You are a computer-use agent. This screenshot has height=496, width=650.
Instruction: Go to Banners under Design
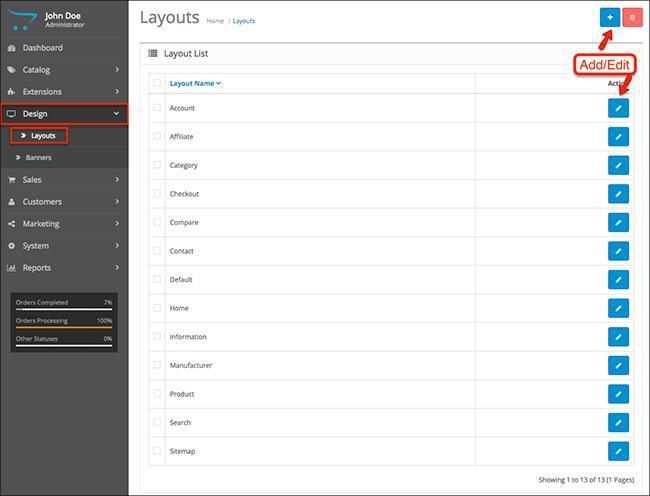[38, 158]
